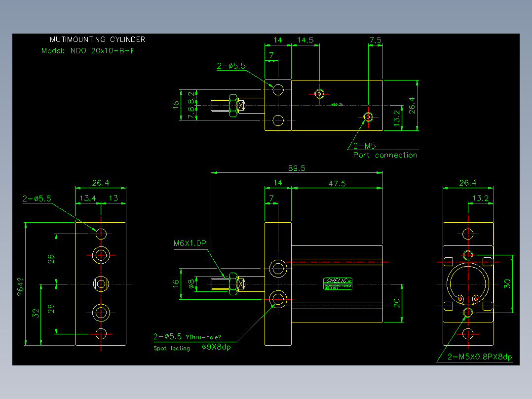
Task: Select the '2-M5' port callout
Action: click(x=364, y=146)
